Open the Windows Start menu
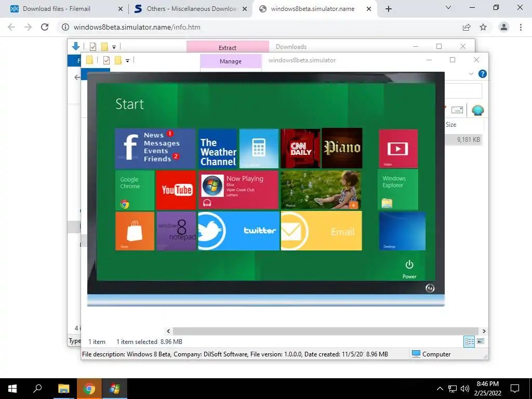The width and height of the screenshot is (532, 399). pyautogui.click(x=12, y=389)
